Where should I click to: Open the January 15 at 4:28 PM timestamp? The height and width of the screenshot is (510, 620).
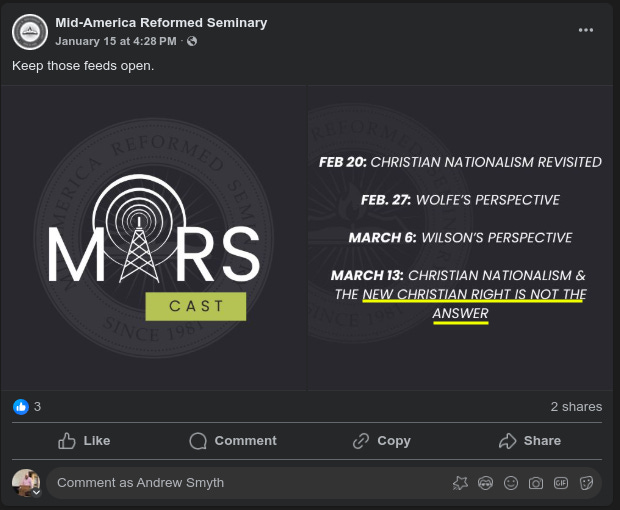pos(116,41)
